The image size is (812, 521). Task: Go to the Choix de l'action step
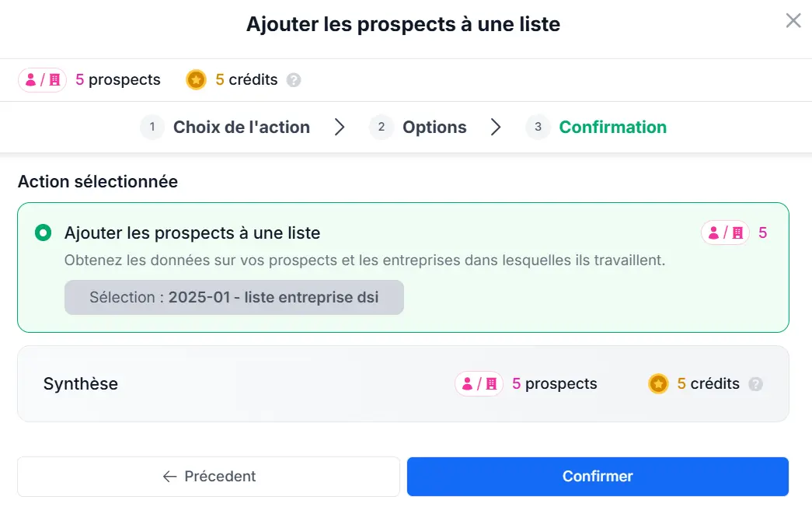click(x=242, y=127)
